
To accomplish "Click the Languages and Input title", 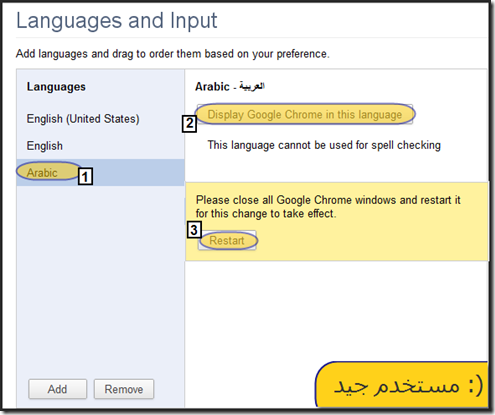I will click(x=117, y=21).
